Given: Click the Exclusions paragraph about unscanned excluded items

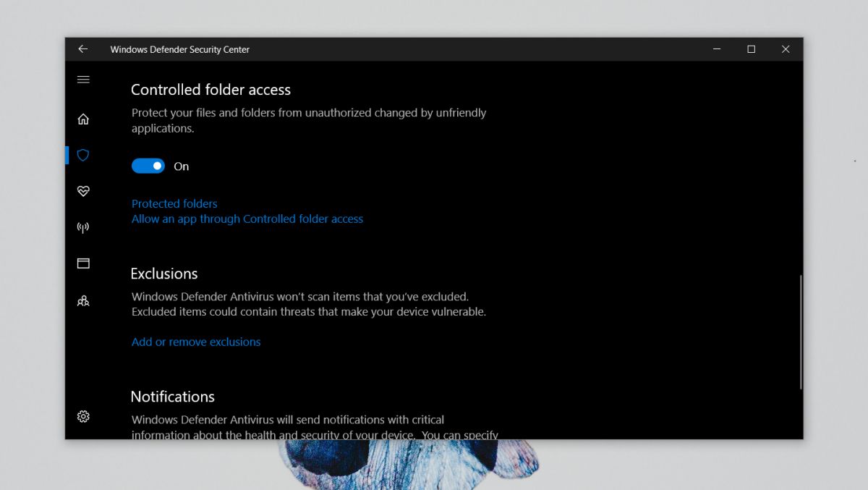Looking at the screenshot, I should click(309, 304).
